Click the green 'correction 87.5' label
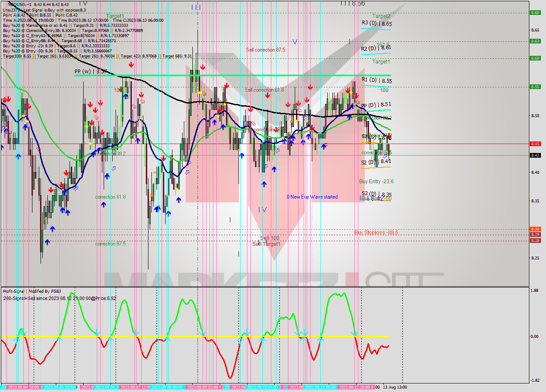546x392 pixels. click(110, 244)
